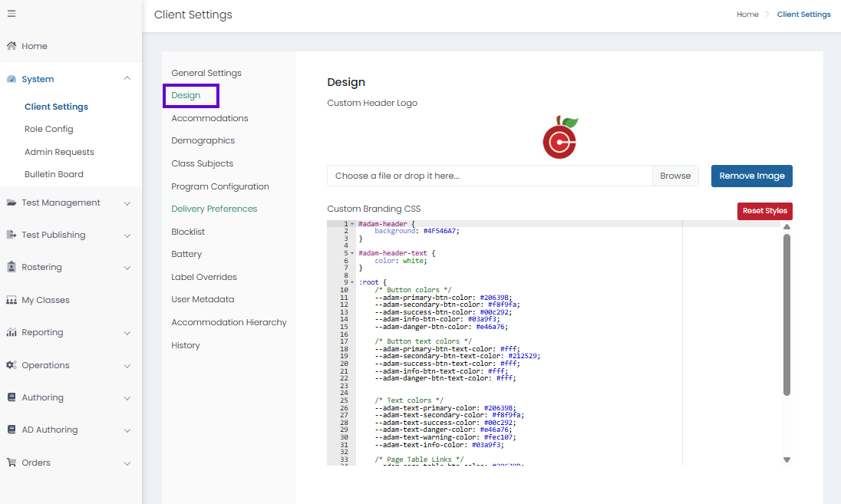Open Role Config in sidebar
The width and height of the screenshot is (841, 504).
[49, 129]
